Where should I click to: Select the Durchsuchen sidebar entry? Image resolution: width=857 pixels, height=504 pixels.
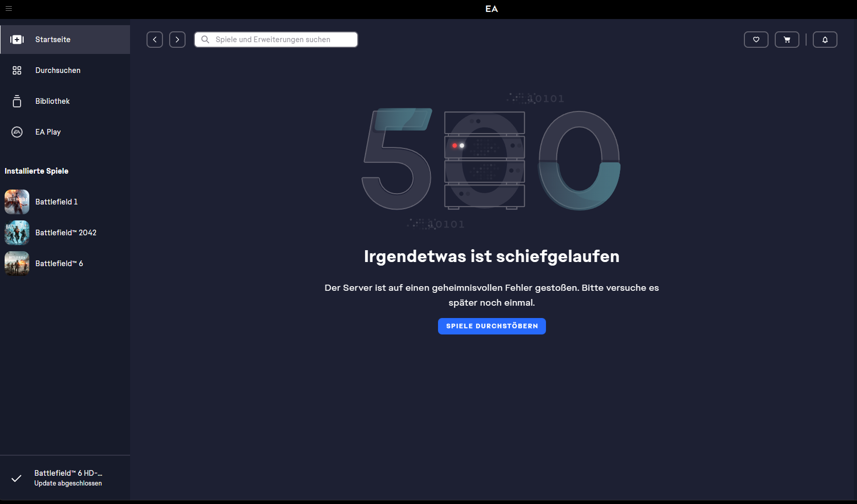(x=58, y=70)
